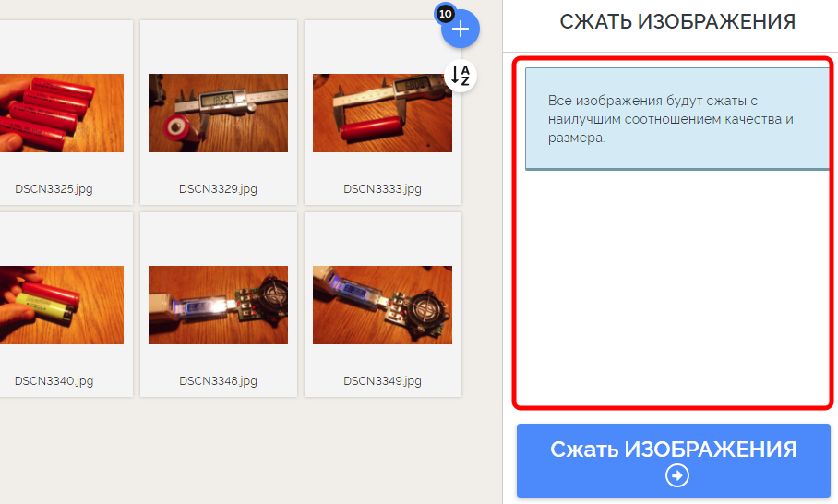Sort images alphabetically with A-Z icon
The width and height of the screenshot is (838, 504).
tap(461, 76)
